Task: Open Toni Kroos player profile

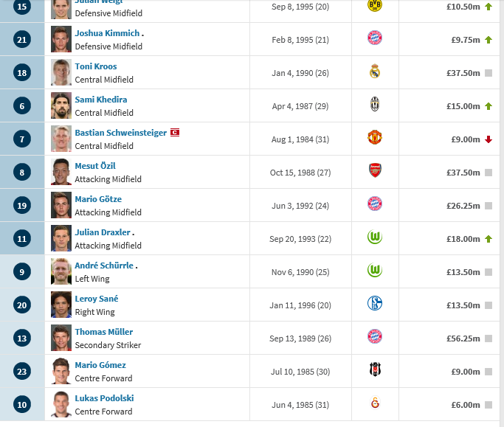Action: pyautogui.click(x=96, y=66)
